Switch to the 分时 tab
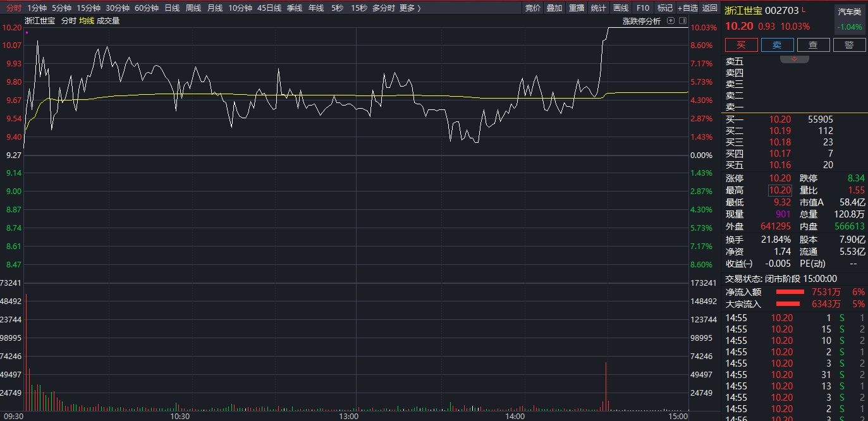 [x=13, y=8]
